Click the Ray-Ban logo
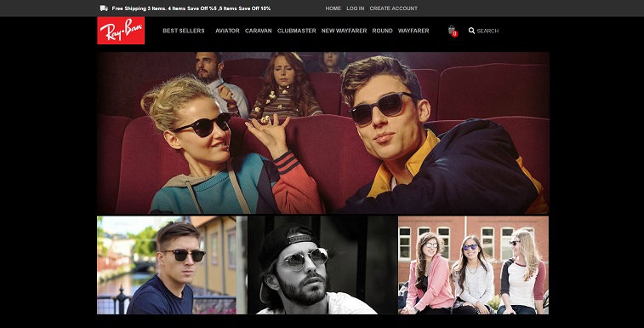The image size is (644, 328). 121,31
